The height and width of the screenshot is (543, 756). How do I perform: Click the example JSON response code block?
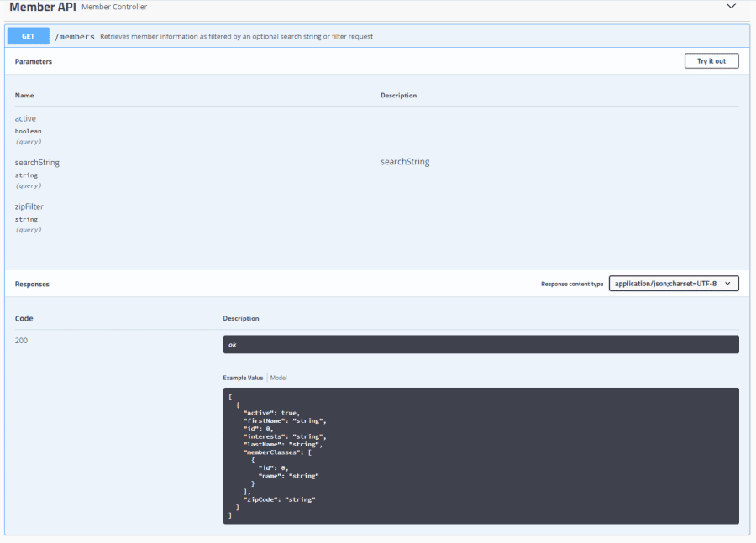[x=480, y=456]
